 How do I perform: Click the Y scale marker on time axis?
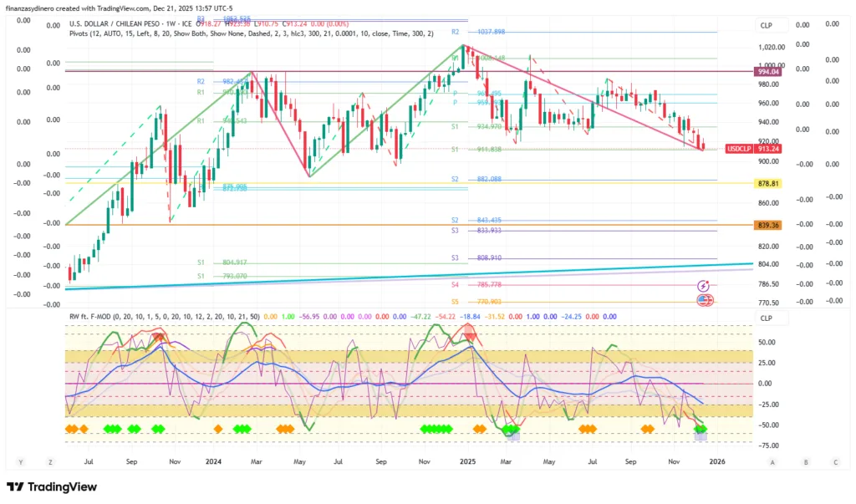[18, 461]
